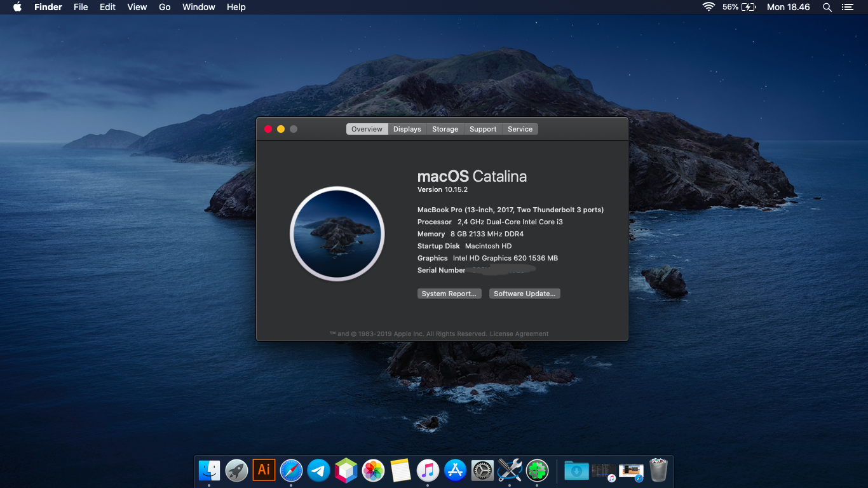Click graphics value Intel HD Graphics 620
Screen dimensions: 868x488
pyautogui.click(x=505, y=258)
